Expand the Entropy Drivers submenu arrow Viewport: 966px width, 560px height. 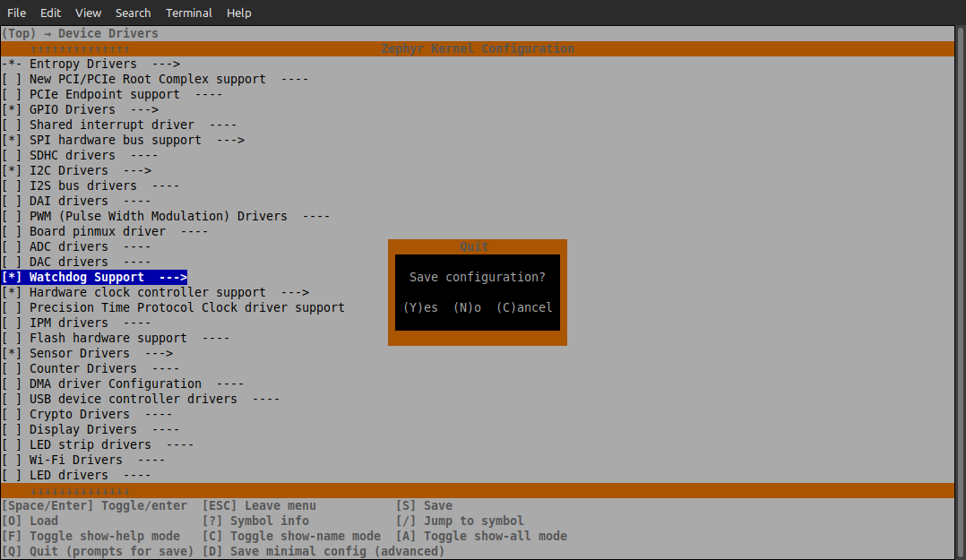point(166,64)
